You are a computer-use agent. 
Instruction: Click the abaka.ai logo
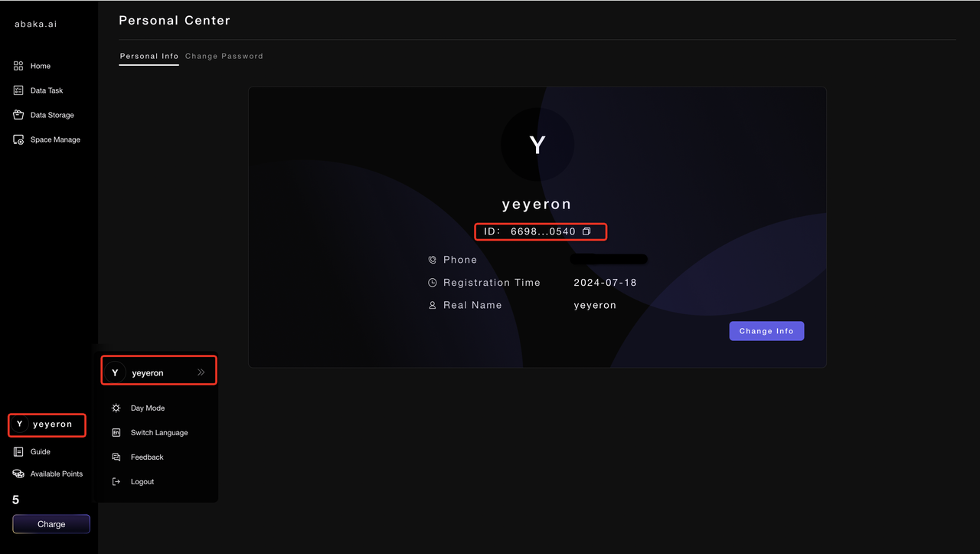(x=36, y=24)
